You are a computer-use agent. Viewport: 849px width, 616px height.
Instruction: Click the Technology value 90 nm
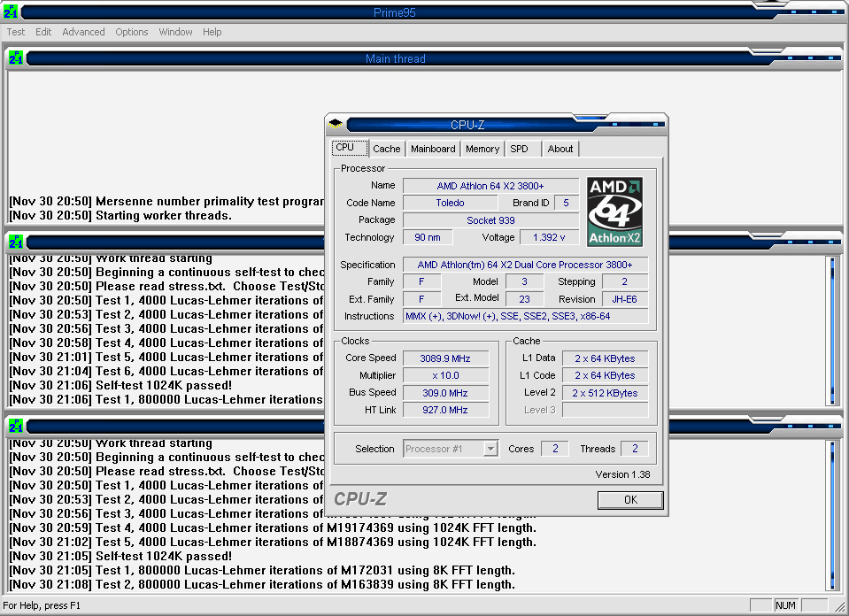pos(428,237)
